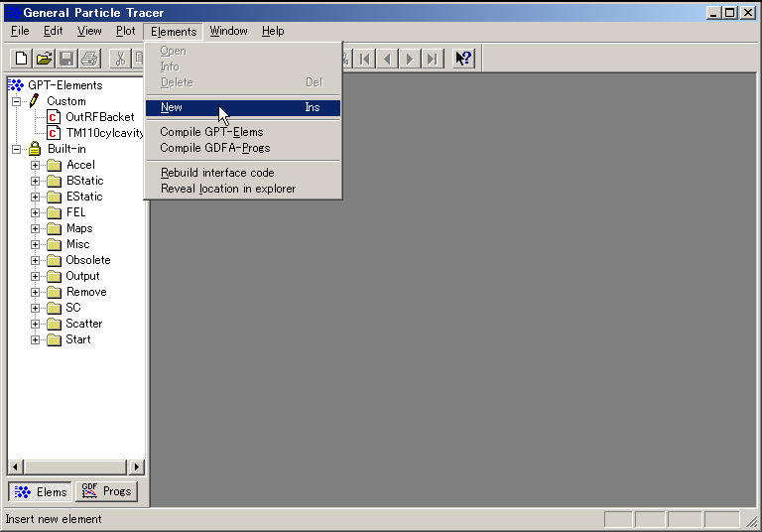Click the Print toolbar icon
Viewport: 762px width, 532px height.
tap(90, 59)
